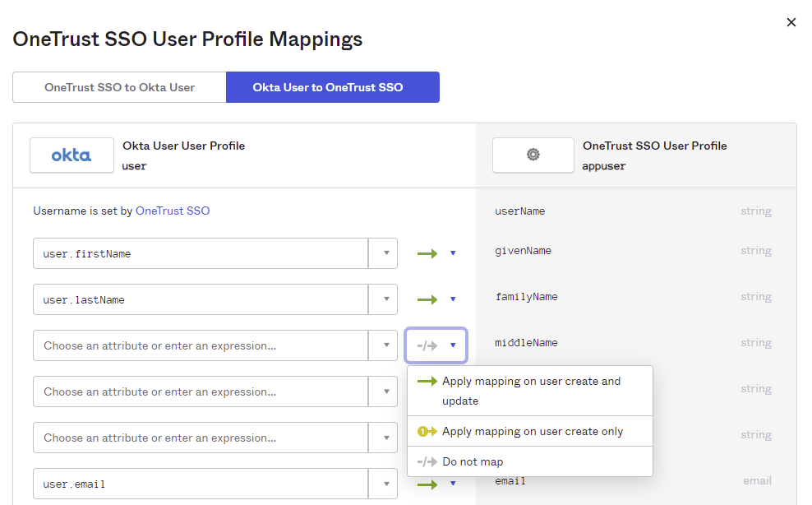Click the OneTrust SSO link in the username note
This screenshot has width=812, height=505.
coord(173,211)
